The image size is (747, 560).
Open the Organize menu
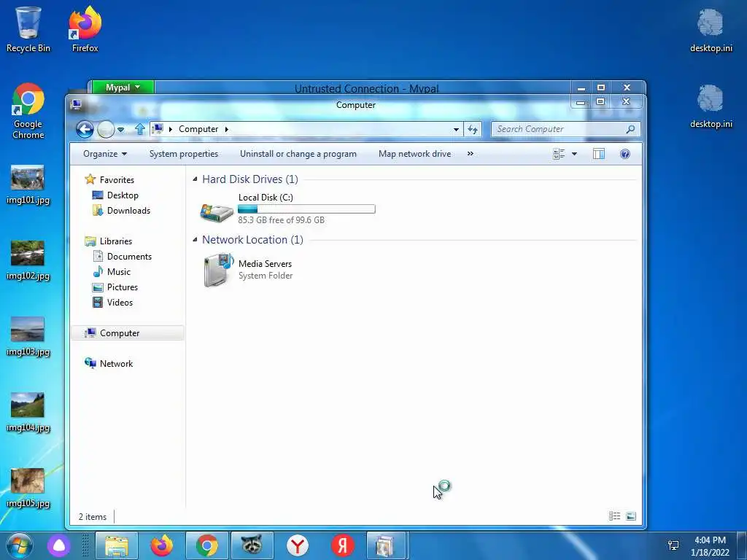click(105, 154)
